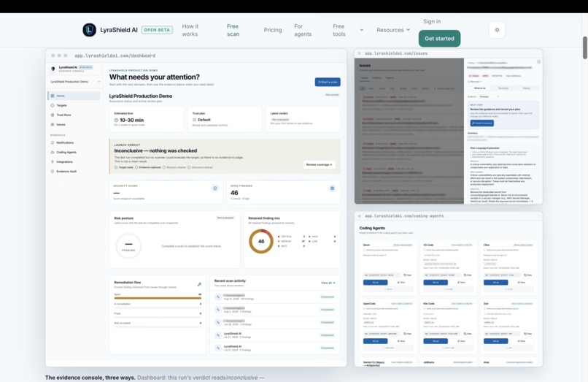Screen dimensions: 588x382
Task: Click the Security Score card icon
Action: click(x=215, y=188)
